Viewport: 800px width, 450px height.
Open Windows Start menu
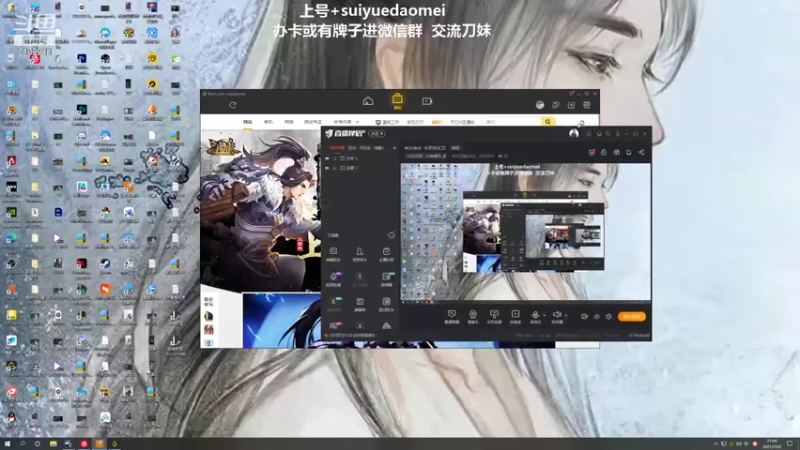click(7, 444)
